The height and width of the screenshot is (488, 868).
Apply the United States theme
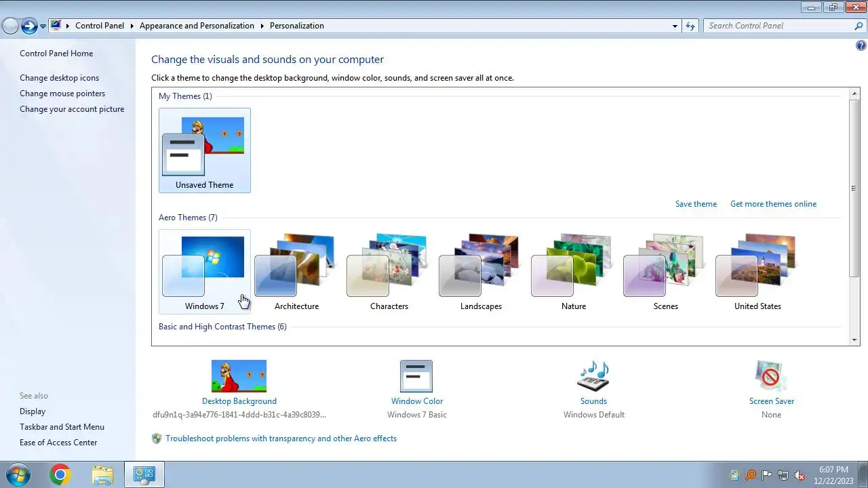click(757, 272)
